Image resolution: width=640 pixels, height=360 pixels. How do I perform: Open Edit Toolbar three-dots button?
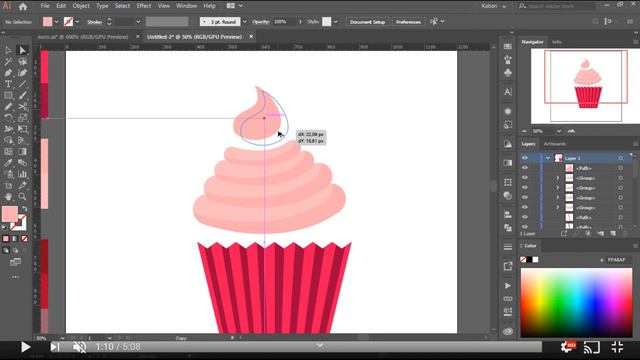pos(15,277)
